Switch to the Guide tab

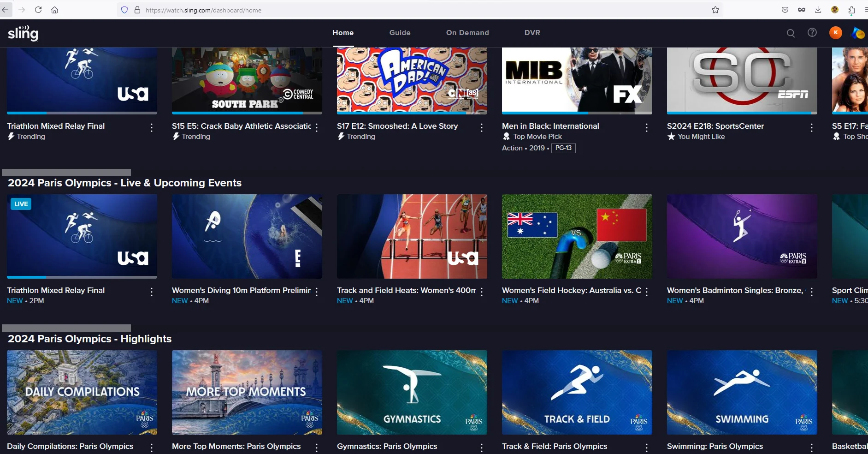click(x=400, y=33)
